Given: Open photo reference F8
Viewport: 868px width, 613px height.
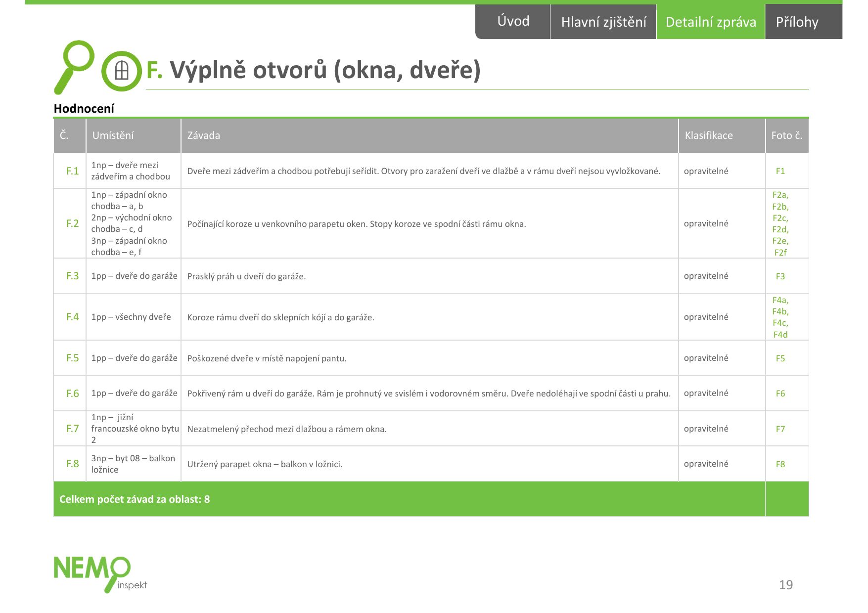Looking at the screenshot, I should [780, 464].
